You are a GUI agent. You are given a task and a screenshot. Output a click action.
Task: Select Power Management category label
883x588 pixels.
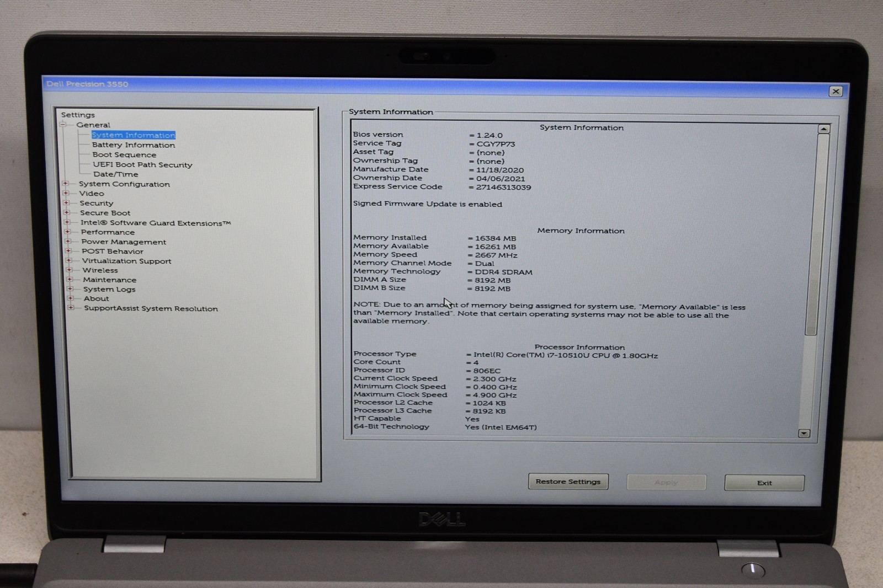124,242
